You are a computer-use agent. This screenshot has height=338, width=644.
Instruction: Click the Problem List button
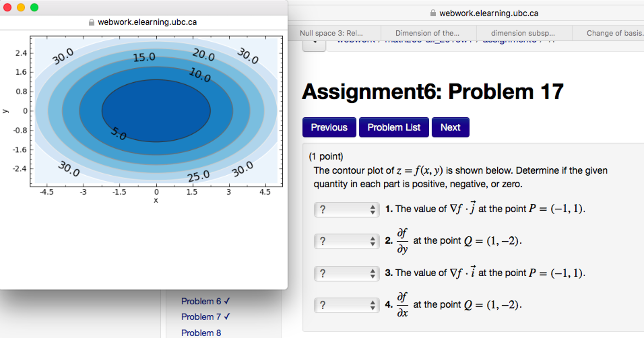(393, 127)
